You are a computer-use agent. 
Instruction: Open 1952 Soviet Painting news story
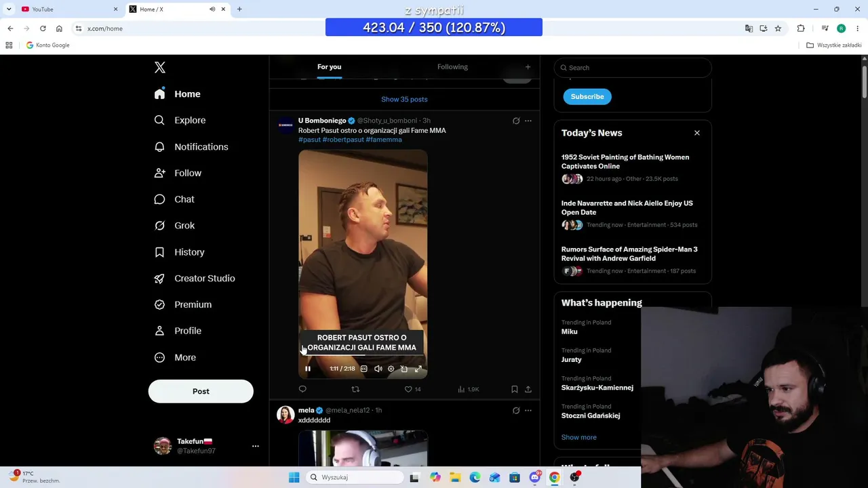(625, 161)
